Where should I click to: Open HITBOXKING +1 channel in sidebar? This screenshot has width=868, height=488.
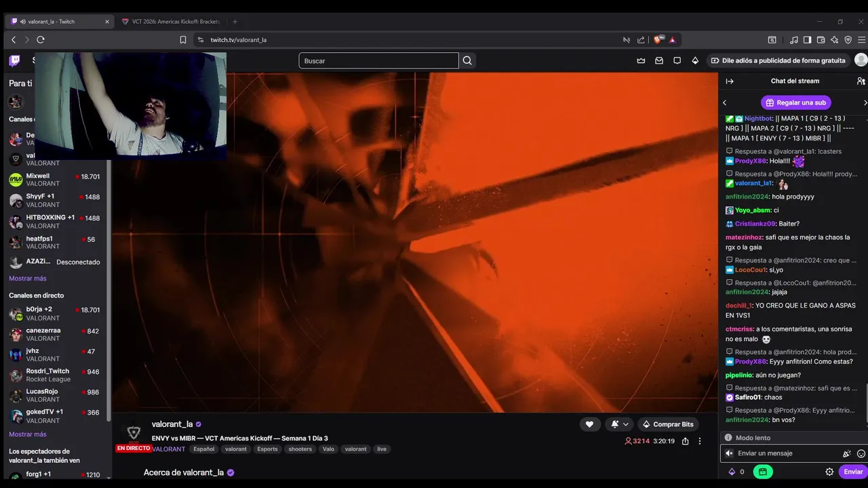tap(54, 222)
